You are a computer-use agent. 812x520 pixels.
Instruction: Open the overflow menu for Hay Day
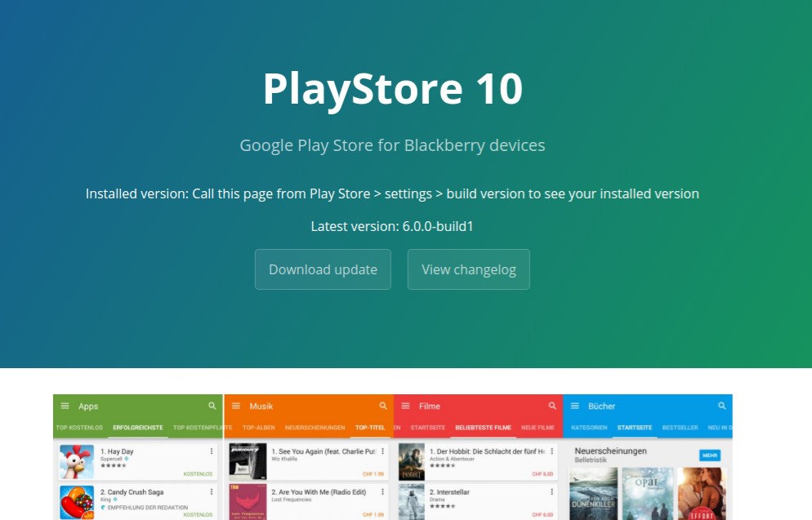click(212, 451)
